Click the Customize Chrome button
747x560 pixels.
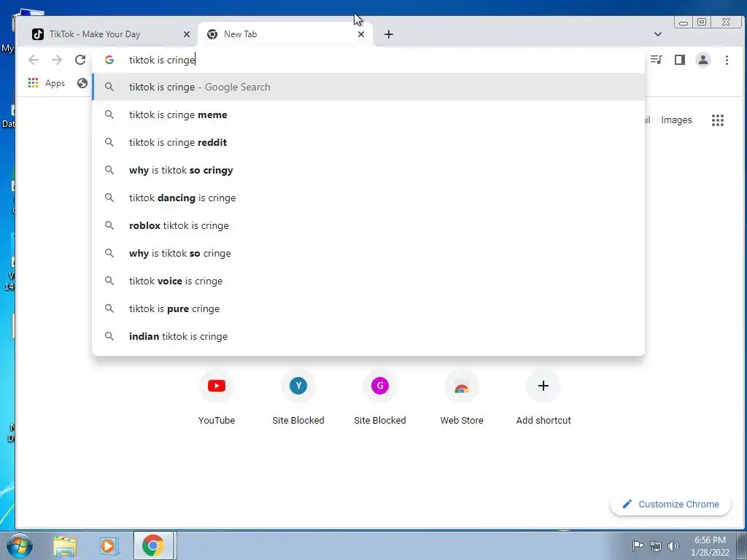tap(670, 505)
